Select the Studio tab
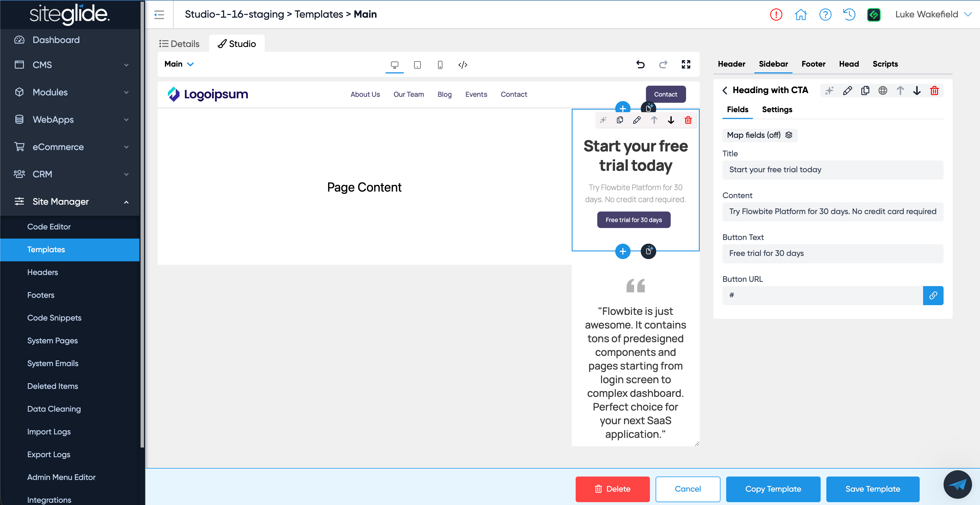This screenshot has width=980, height=505. pos(237,44)
